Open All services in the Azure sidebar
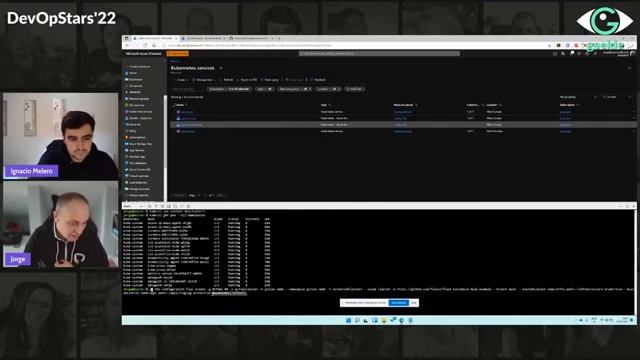 click(x=134, y=86)
